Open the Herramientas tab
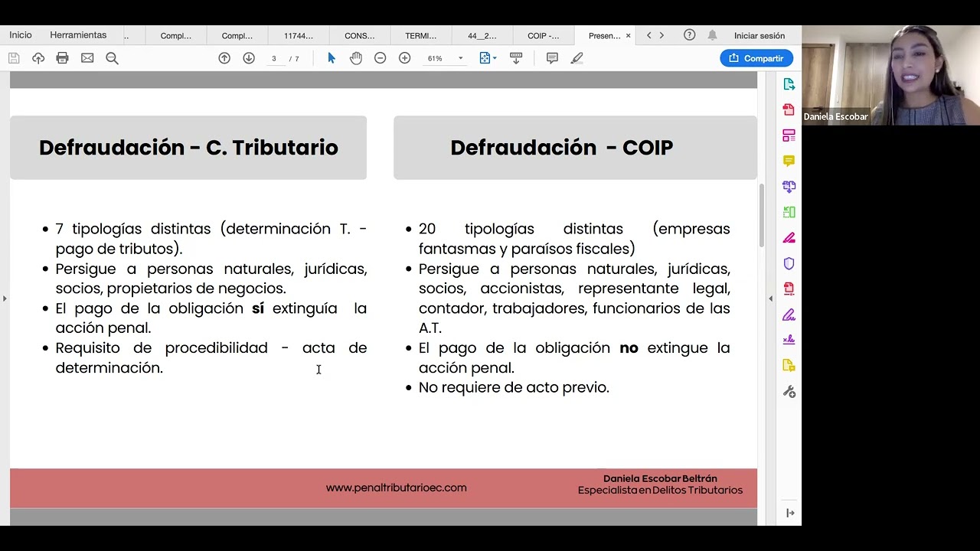Image resolution: width=980 pixels, height=551 pixels. 78,35
